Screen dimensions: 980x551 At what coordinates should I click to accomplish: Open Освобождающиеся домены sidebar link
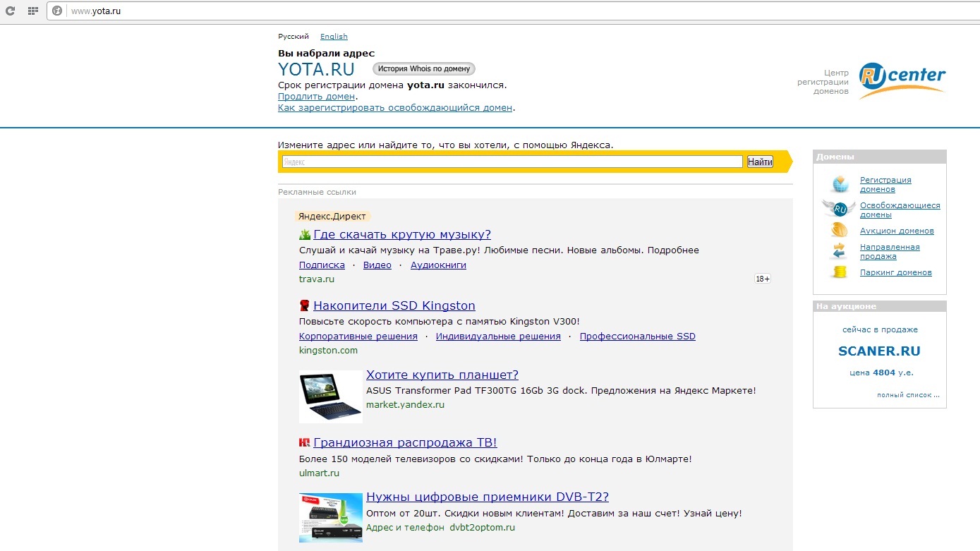pos(900,210)
